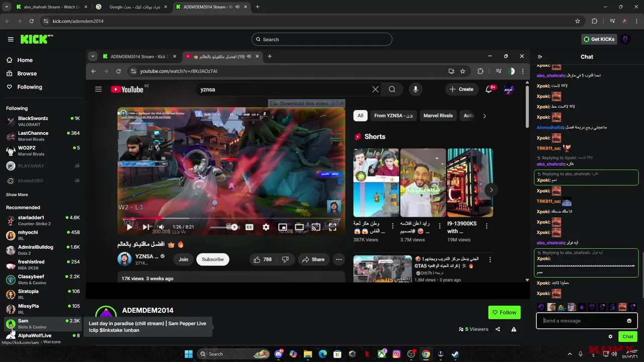Open Home in Kick sidebar
644x362 pixels.
pyautogui.click(x=25, y=60)
